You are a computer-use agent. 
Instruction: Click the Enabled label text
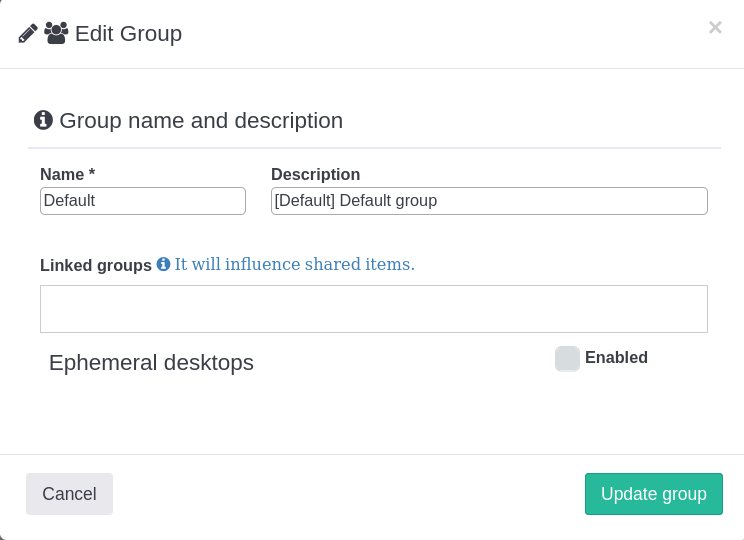[x=616, y=358]
